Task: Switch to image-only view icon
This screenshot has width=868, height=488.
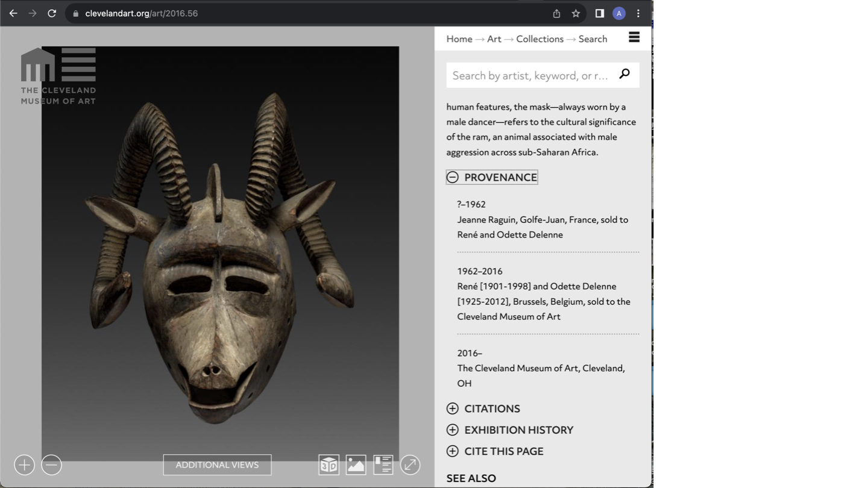Action: (356, 465)
